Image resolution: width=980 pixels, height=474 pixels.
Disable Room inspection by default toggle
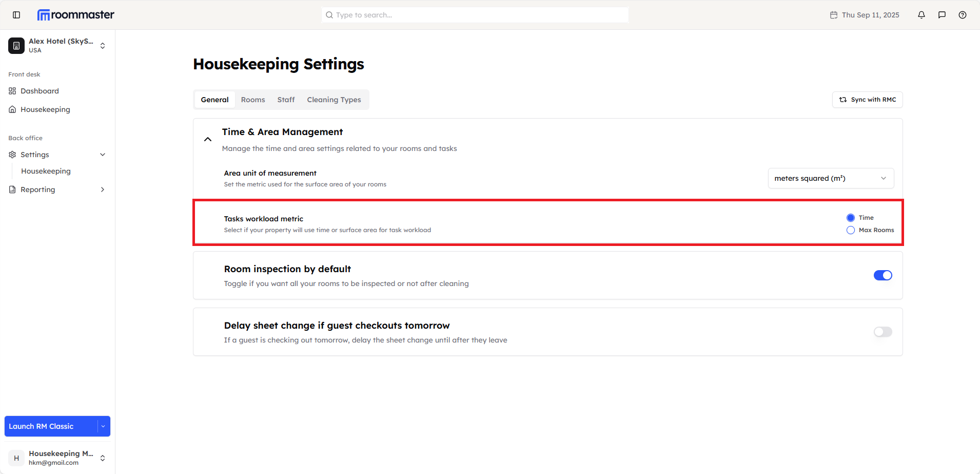[x=883, y=275]
